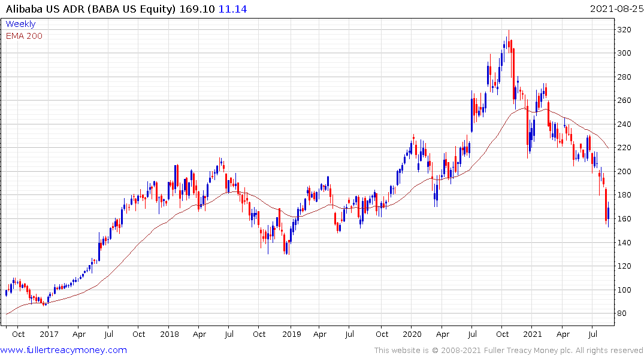Click the 120 price axis label
Viewport: 644px width, 359px height.
tap(624, 266)
